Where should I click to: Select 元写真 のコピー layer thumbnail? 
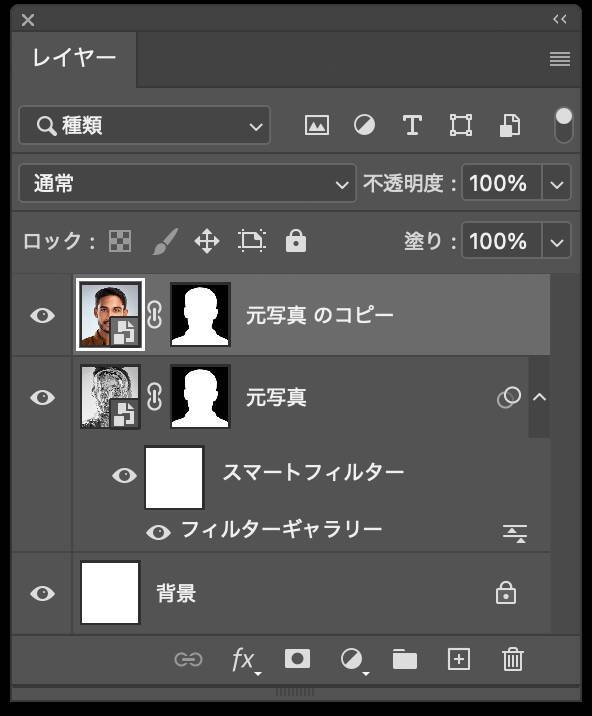pyautogui.click(x=110, y=314)
